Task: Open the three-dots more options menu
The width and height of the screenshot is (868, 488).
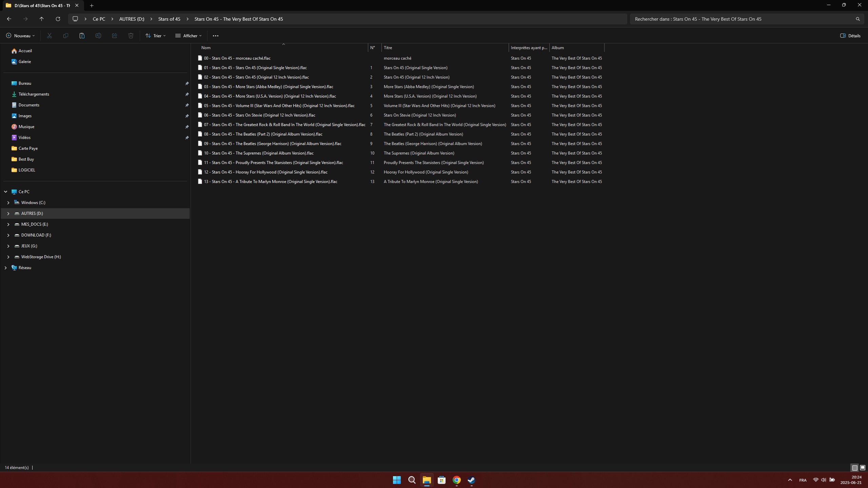Action: click(x=216, y=36)
